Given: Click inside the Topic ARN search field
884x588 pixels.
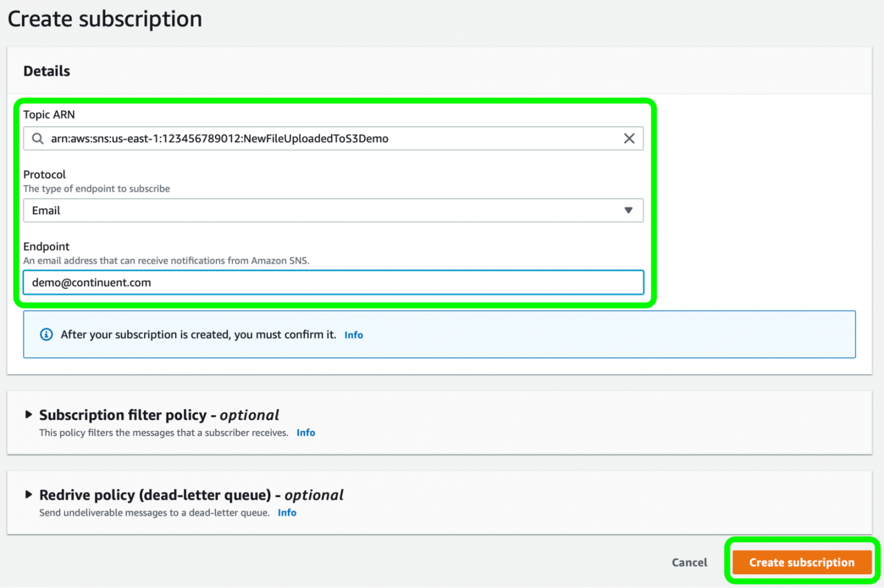Looking at the screenshot, I should (x=334, y=139).
